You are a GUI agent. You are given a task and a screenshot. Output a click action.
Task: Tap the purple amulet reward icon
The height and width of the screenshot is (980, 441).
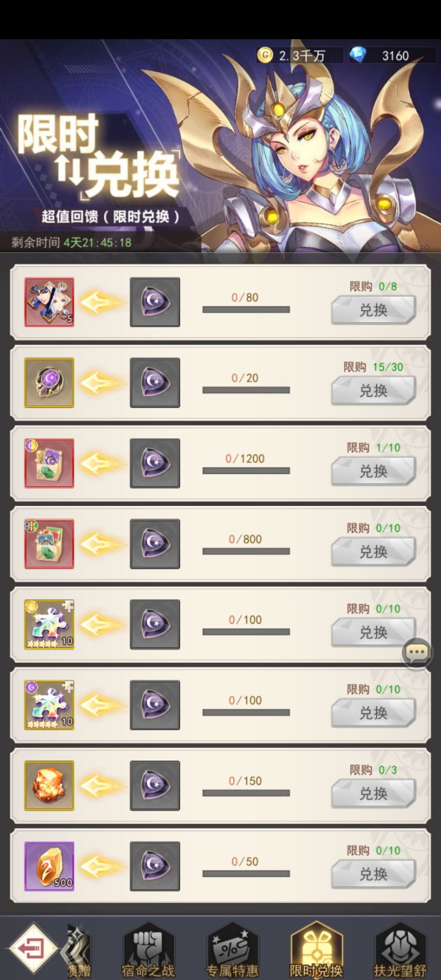49,383
